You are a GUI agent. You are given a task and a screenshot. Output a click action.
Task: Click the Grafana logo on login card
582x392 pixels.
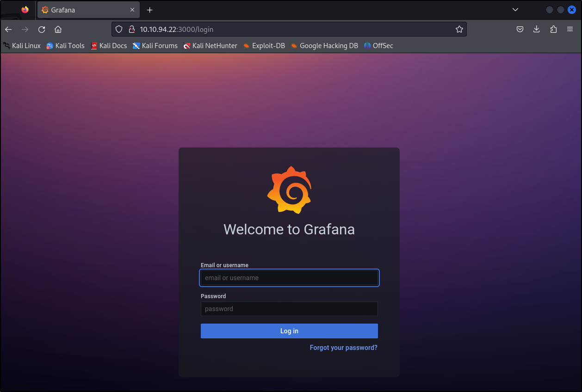(x=289, y=190)
